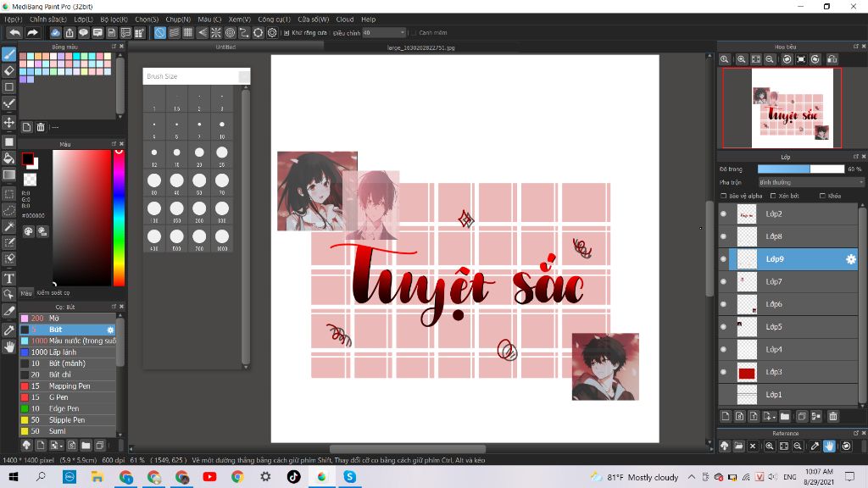
Task: Open Skype from the Windows taskbar
Action: 349,476
